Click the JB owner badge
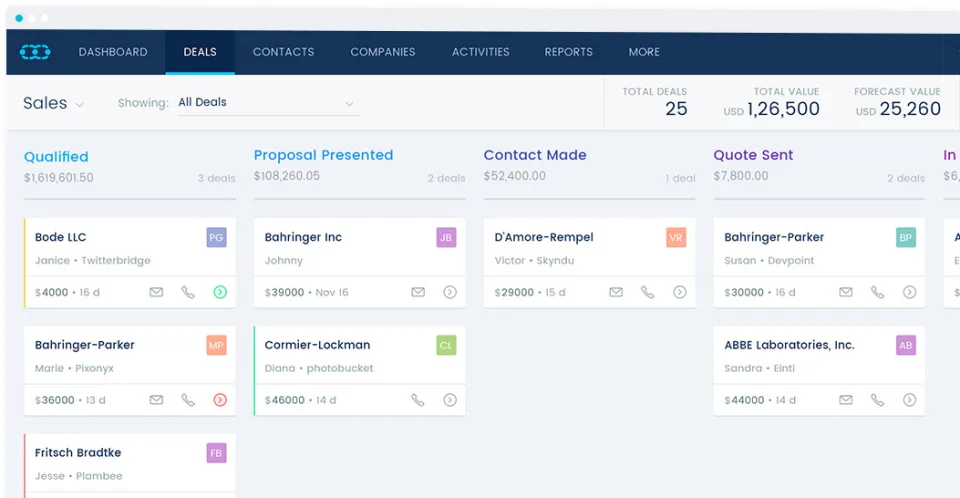The width and height of the screenshot is (960, 498). (x=446, y=238)
